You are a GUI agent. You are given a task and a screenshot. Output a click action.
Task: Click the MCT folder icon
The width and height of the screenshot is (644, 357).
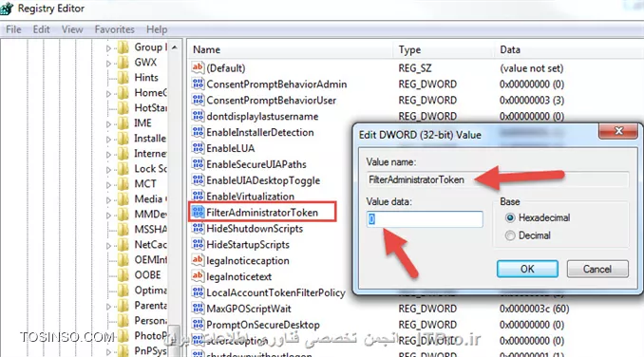123,184
